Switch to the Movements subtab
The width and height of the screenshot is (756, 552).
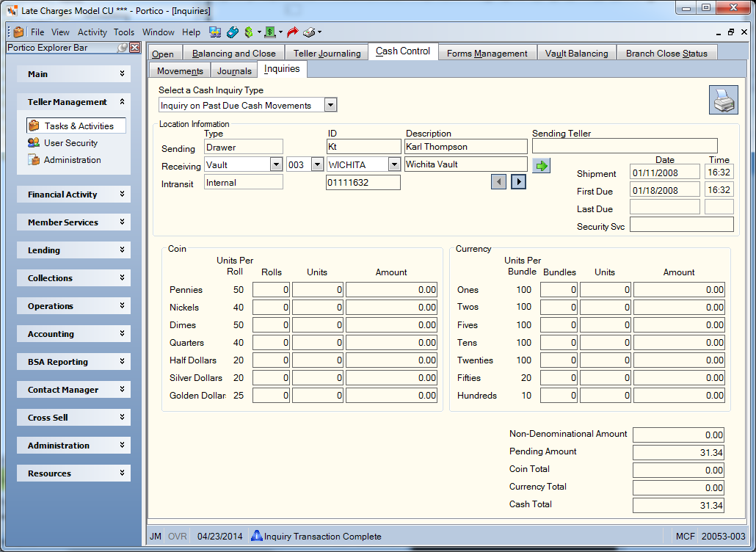click(x=180, y=71)
